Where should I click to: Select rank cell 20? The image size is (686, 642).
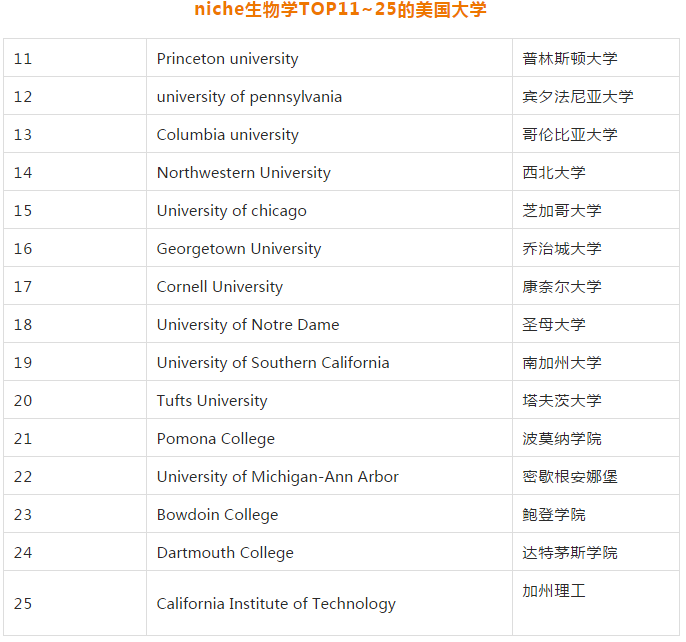click(x=75, y=400)
